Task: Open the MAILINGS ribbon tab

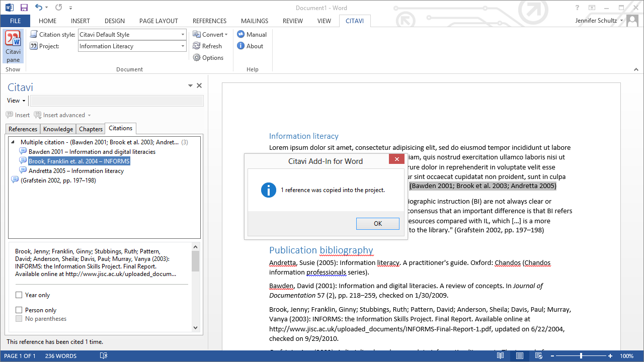Action: (255, 21)
